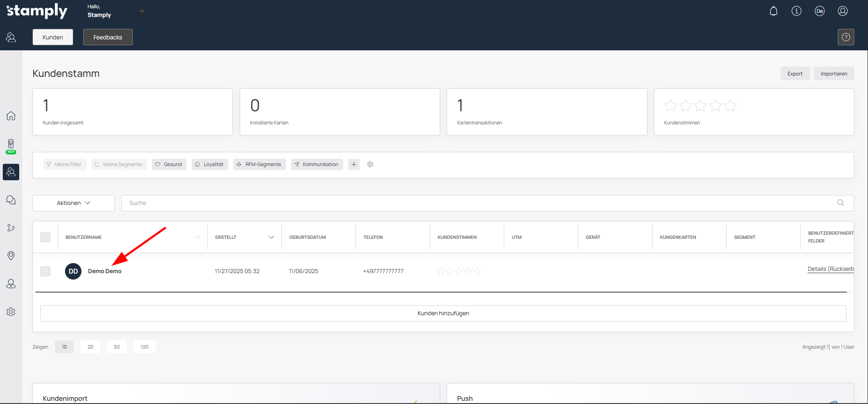Click the Kunden hinzufügen button
Screen dimensions: 868x404
coord(443,313)
